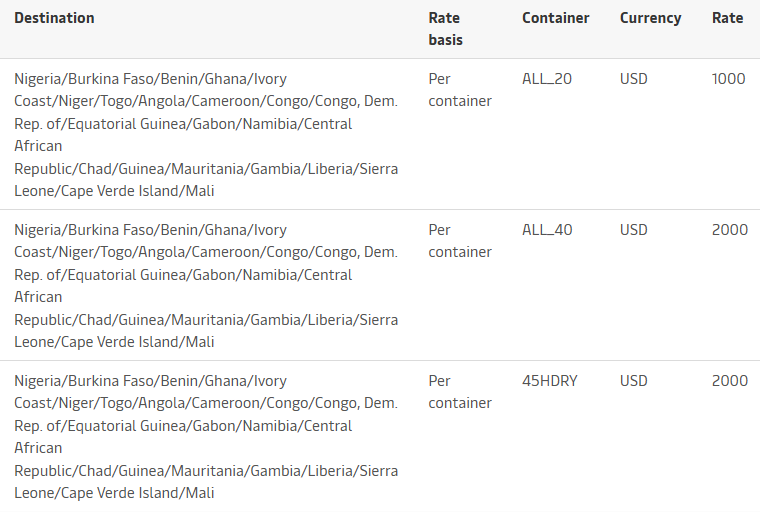Click the 2000 rate for ALL_40

tap(729, 230)
